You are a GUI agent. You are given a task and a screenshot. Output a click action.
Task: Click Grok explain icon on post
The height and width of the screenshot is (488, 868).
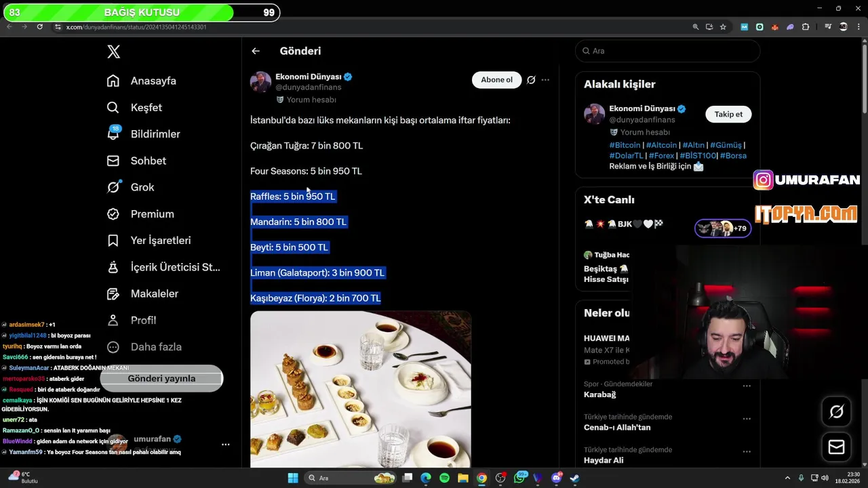[x=531, y=80]
